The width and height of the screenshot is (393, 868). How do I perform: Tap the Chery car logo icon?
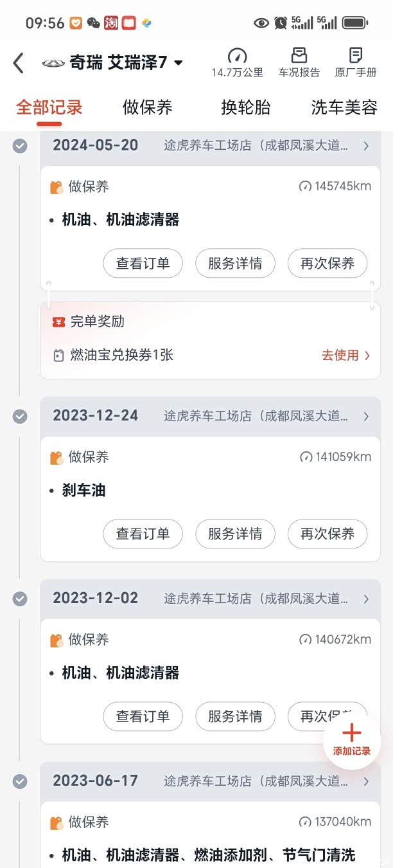[x=54, y=63]
